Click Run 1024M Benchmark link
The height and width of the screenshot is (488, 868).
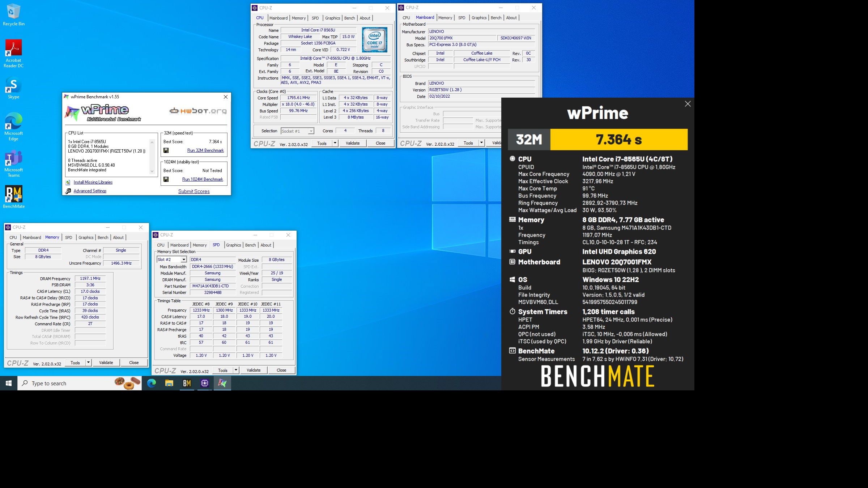(x=203, y=179)
